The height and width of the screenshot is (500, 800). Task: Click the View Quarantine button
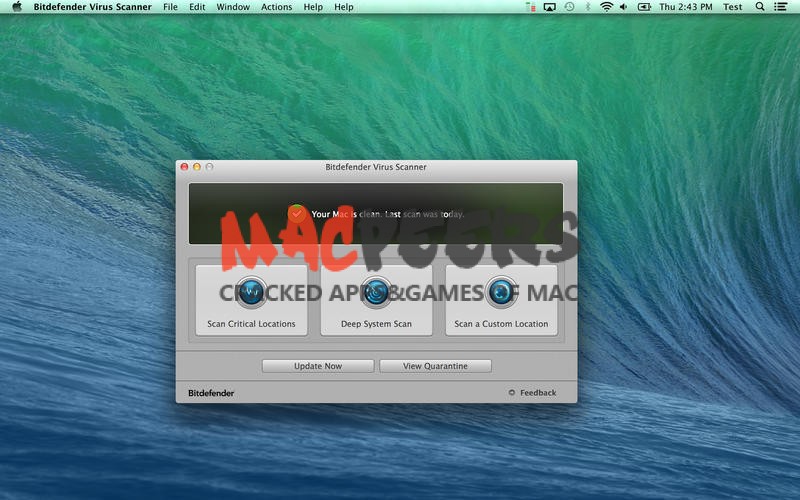pyautogui.click(x=435, y=366)
